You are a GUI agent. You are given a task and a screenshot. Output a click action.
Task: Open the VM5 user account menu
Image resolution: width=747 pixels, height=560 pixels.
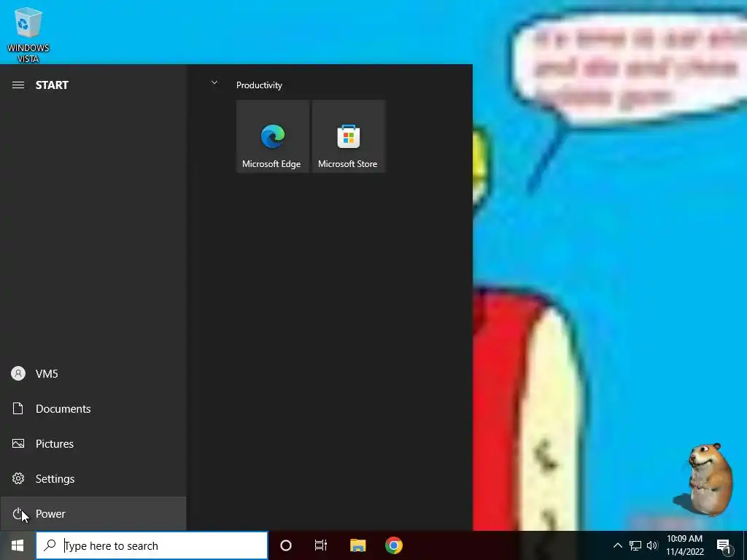click(x=93, y=374)
